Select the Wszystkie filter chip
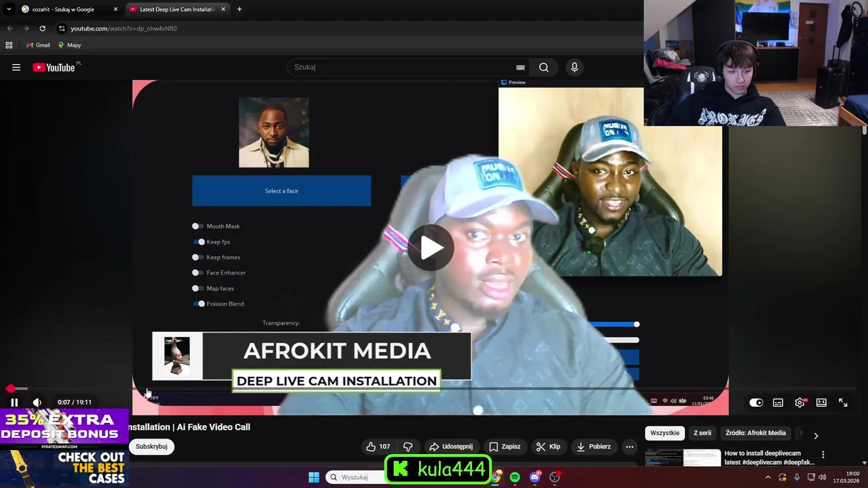This screenshot has width=868, height=488. click(x=665, y=432)
